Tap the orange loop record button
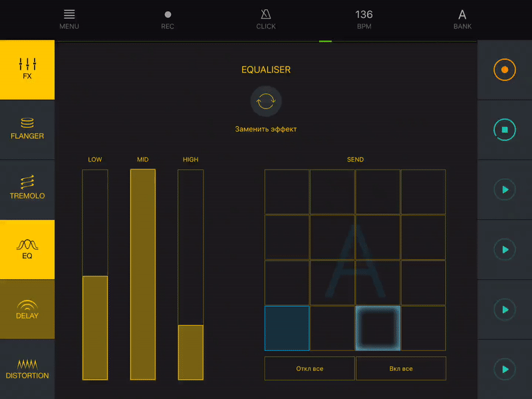The width and height of the screenshot is (532, 399). (x=505, y=70)
